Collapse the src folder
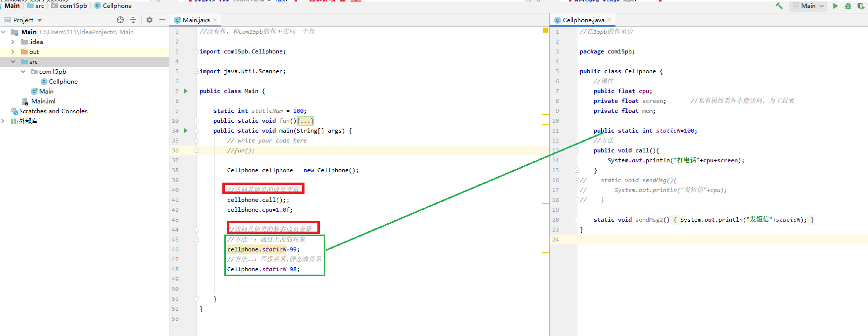 click(13, 62)
